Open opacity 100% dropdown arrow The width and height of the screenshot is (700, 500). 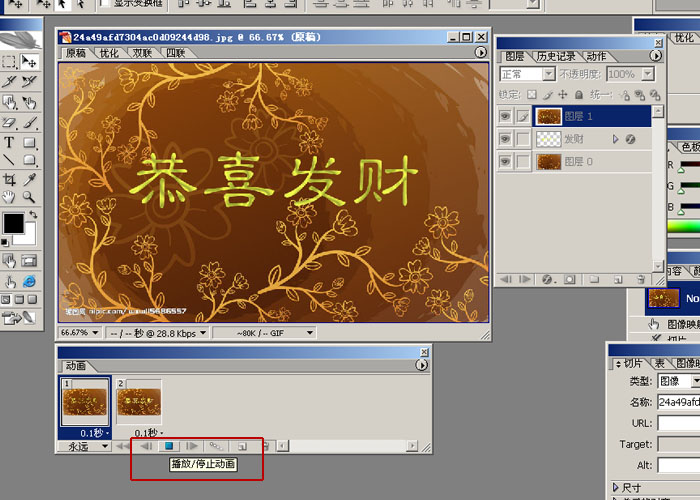648,74
